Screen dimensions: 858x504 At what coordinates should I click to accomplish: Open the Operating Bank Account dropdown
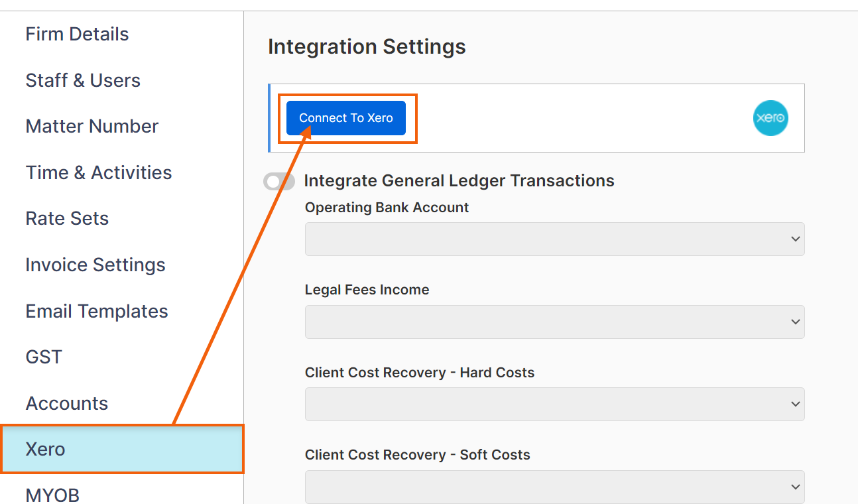tap(554, 239)
